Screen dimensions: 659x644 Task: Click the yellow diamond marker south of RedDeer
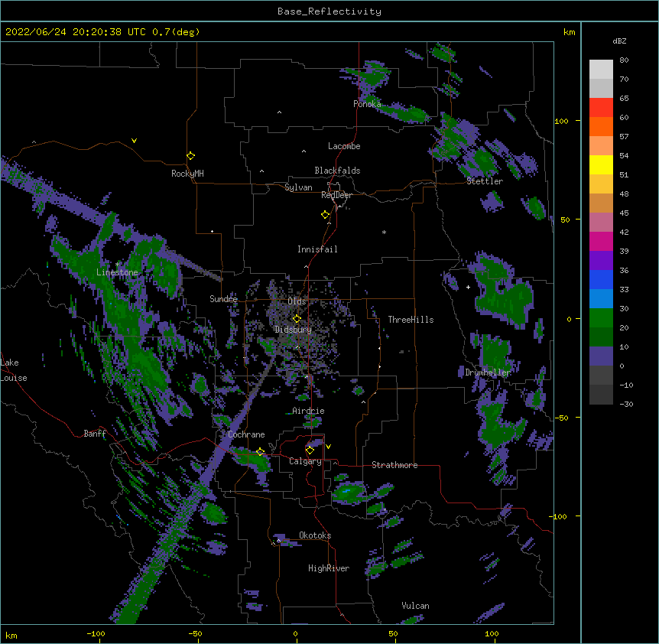coord(325,215)
